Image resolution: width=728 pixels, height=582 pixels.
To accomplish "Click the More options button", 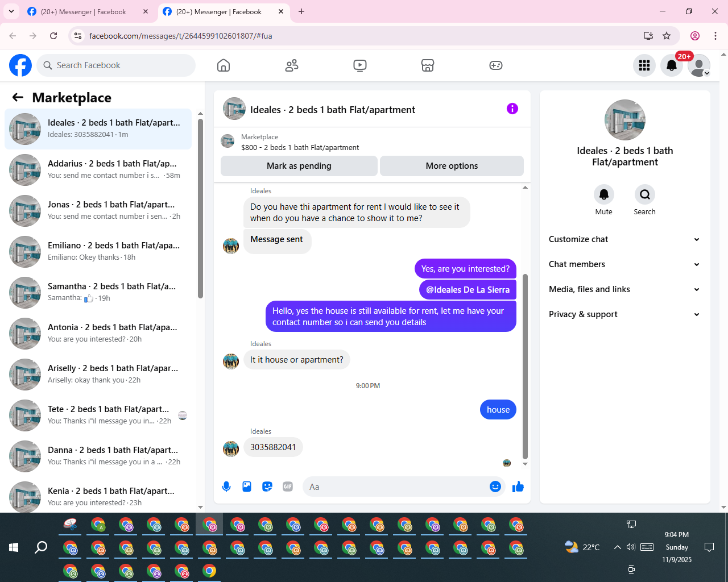I will 452,166.
